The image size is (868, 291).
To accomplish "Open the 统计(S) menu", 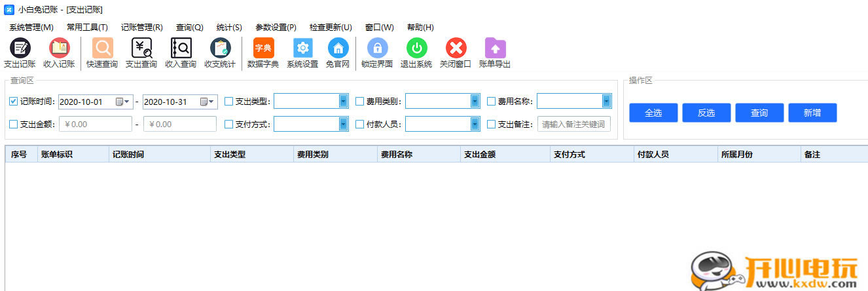I will coord(229,28).
